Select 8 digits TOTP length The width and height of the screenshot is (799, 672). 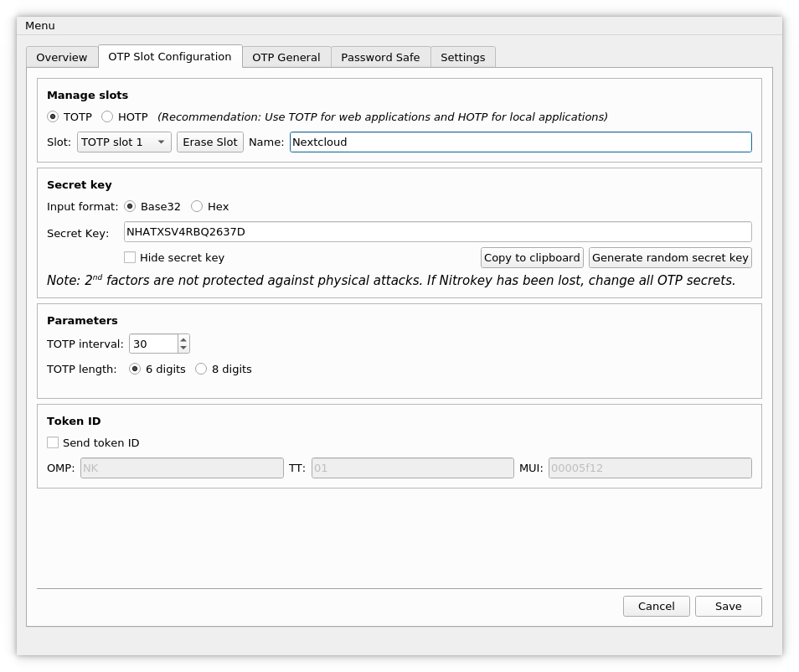[201, 369]
